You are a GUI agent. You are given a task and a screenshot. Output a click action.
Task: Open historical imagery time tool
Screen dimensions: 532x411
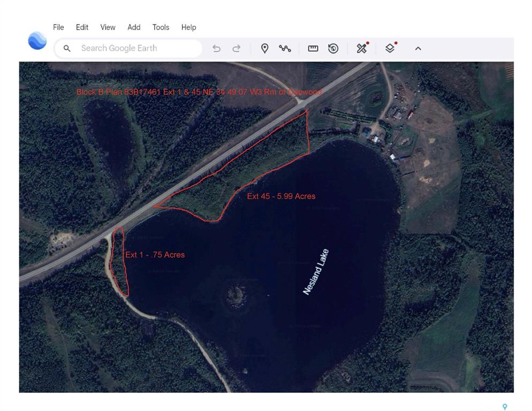tap(334, 48)
